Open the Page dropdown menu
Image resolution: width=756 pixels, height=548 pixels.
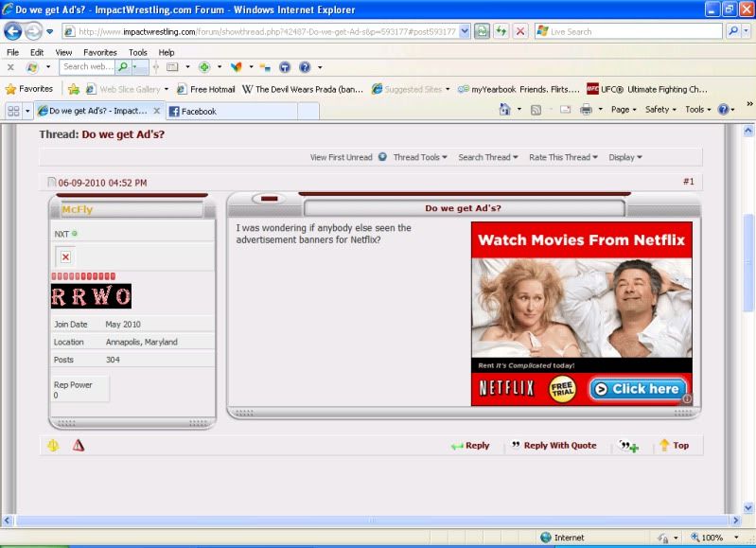(624, 110)
